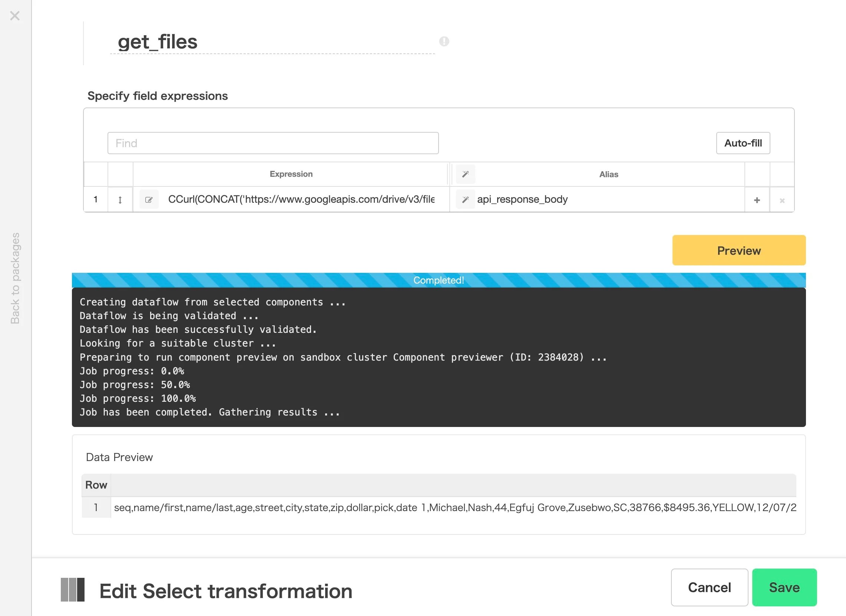
Task: Run the yellow Preview button
Action: pos(739,250)
